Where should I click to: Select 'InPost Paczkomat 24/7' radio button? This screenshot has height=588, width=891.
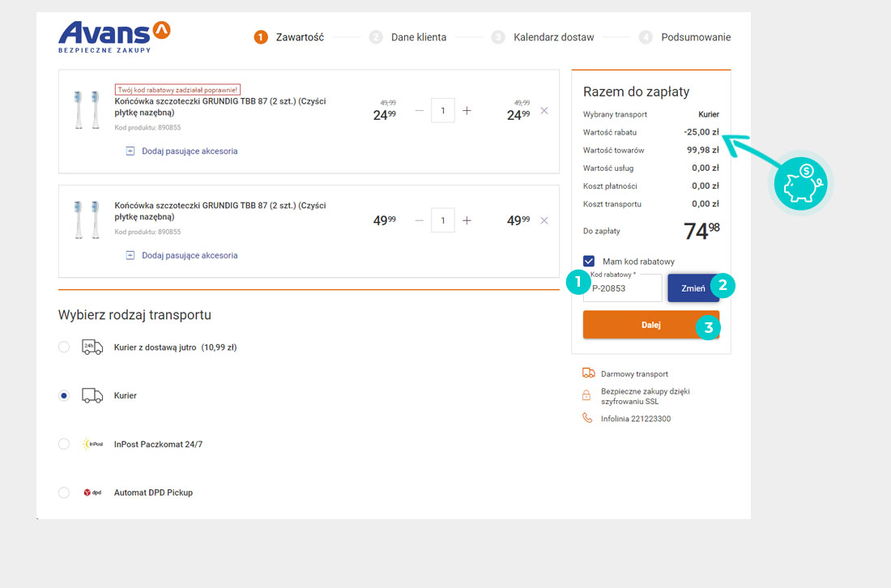click(x=64, y=444)
